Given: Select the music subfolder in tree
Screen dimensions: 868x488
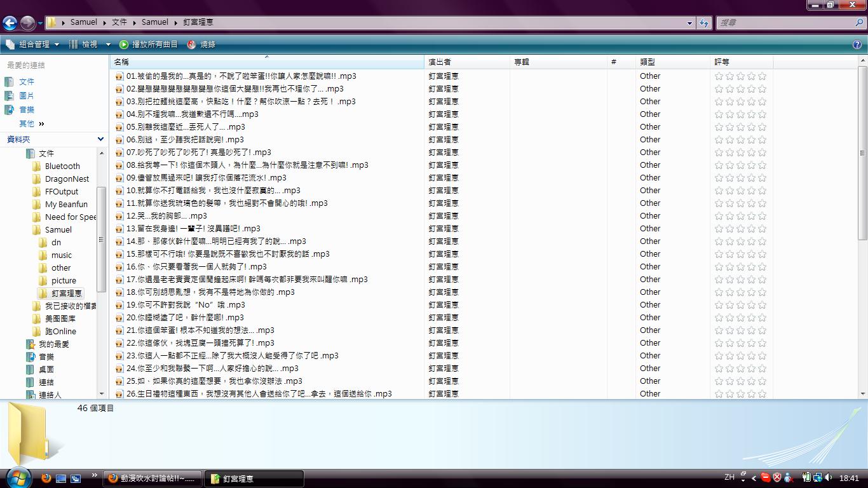Looking at the screenshot, I should point(62,255).
